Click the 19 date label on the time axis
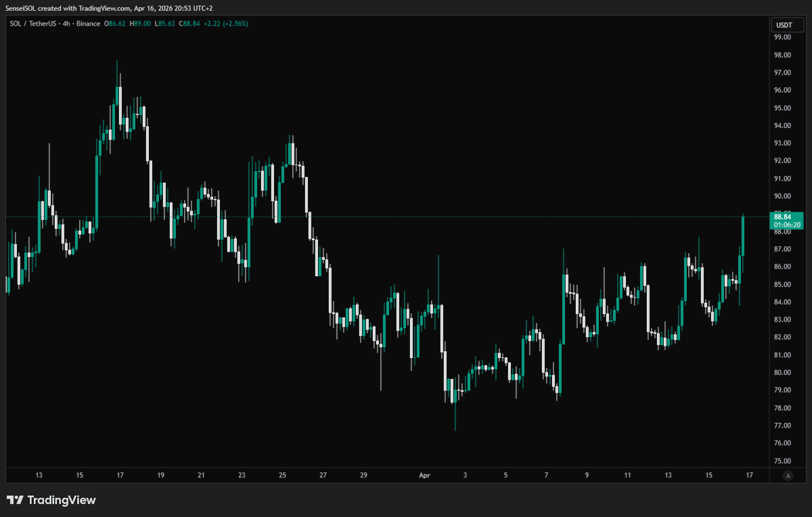The height and width of the screenshot is (517, 812). pyautogui.click(x=160, y=476)
